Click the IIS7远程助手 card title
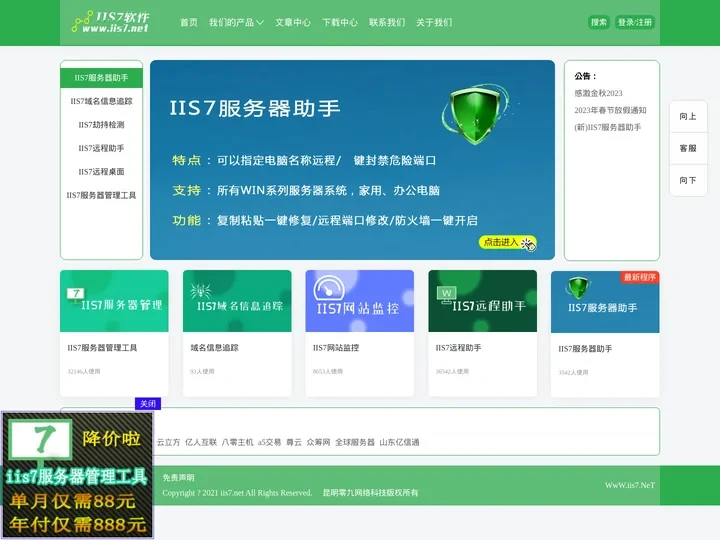Viewport: 720px width, 540px height. [x=458, y=348]
